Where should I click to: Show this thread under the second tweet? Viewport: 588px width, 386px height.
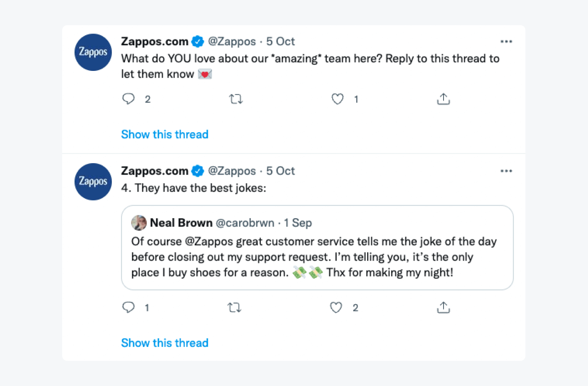pyautogui.click(x=165, y=343)
